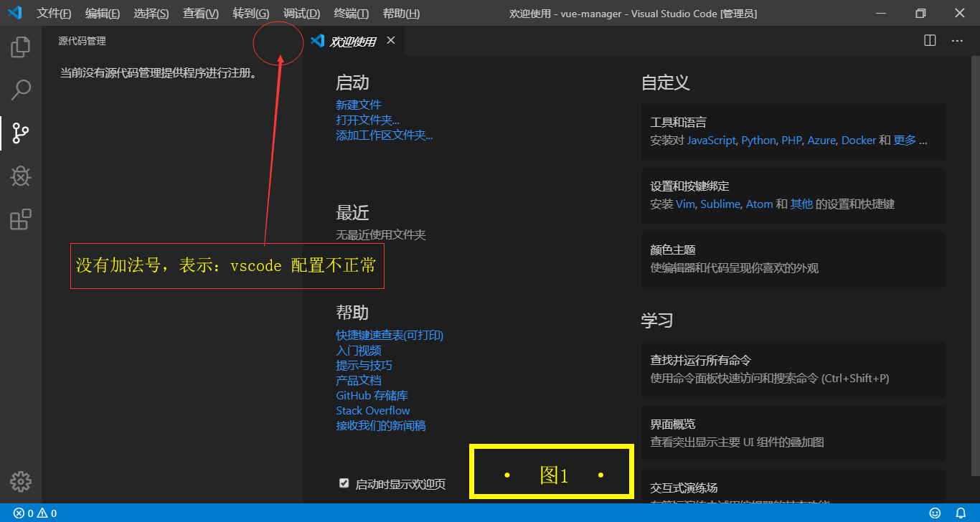The width and height of the screenshot is (980, 522).
Task: Open the 产品文档 link
Action: click(x=359, y=380)
